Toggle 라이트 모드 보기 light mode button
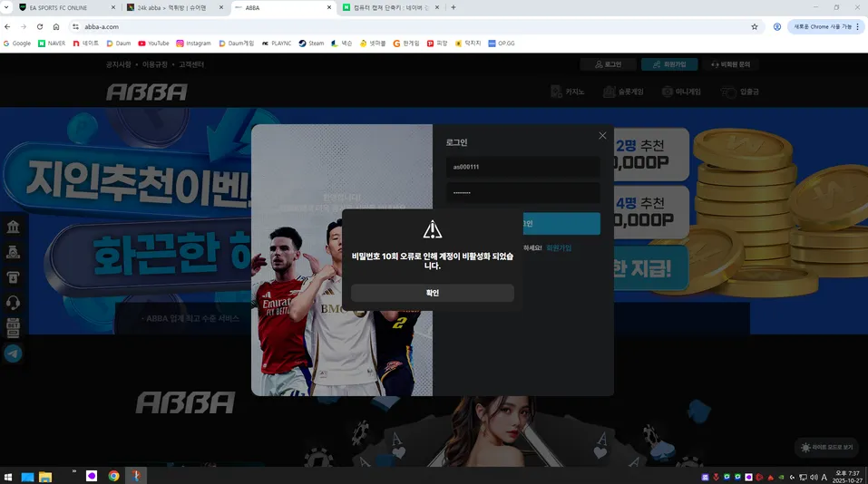 827,447
